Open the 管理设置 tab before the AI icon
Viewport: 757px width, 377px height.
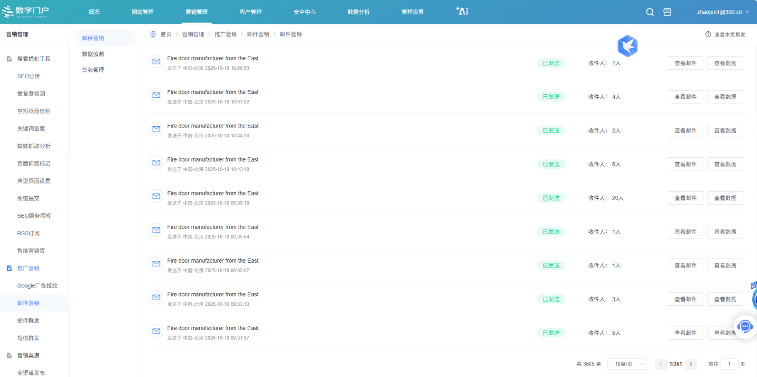(412, 12)
